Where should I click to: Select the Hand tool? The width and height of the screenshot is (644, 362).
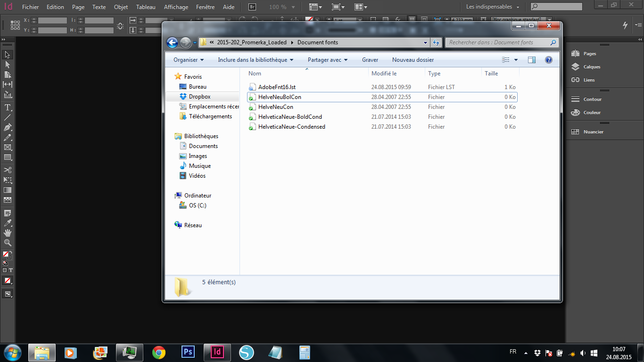click(x=8, y=233)
